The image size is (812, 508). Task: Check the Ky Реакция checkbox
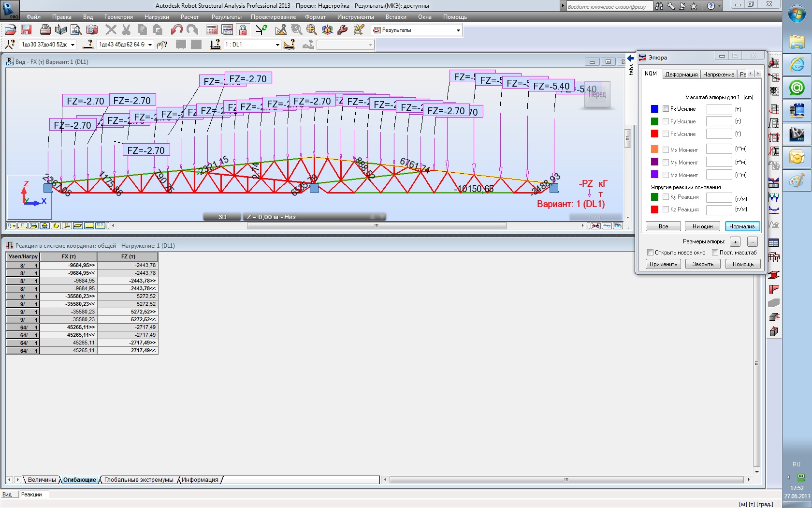[666, 197]
